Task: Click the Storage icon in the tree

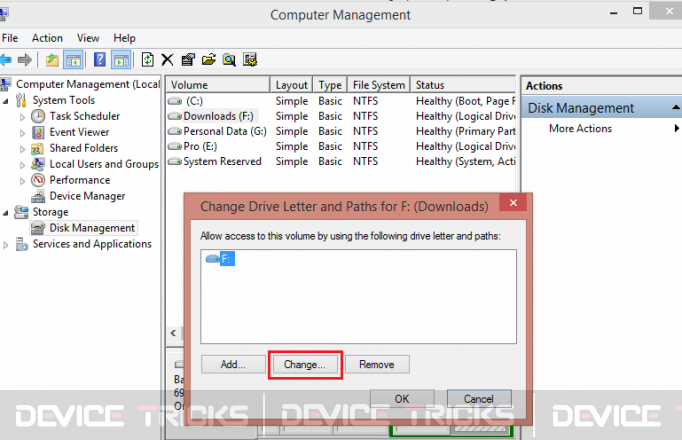Action: tap(21, 212)
